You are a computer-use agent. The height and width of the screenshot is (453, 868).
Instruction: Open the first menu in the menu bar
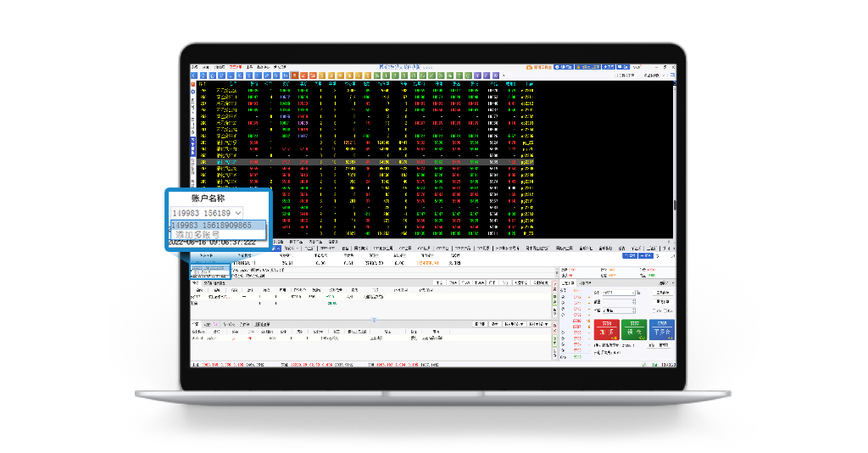(x=194, y=67)
